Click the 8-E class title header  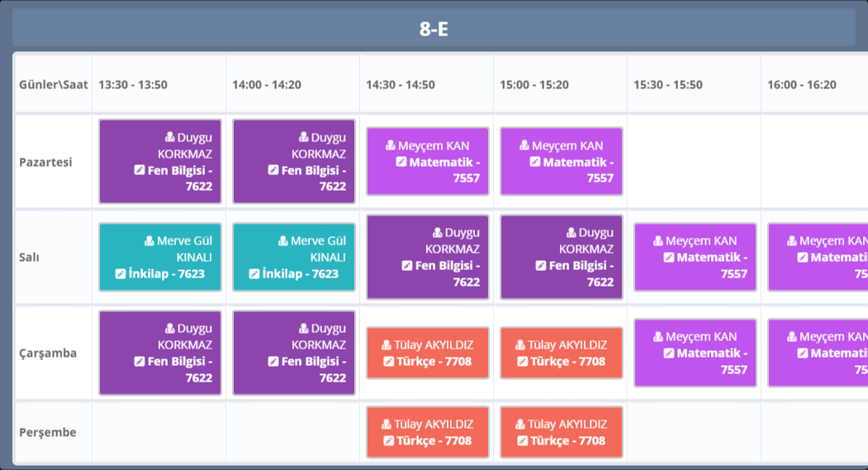point(434,29)
